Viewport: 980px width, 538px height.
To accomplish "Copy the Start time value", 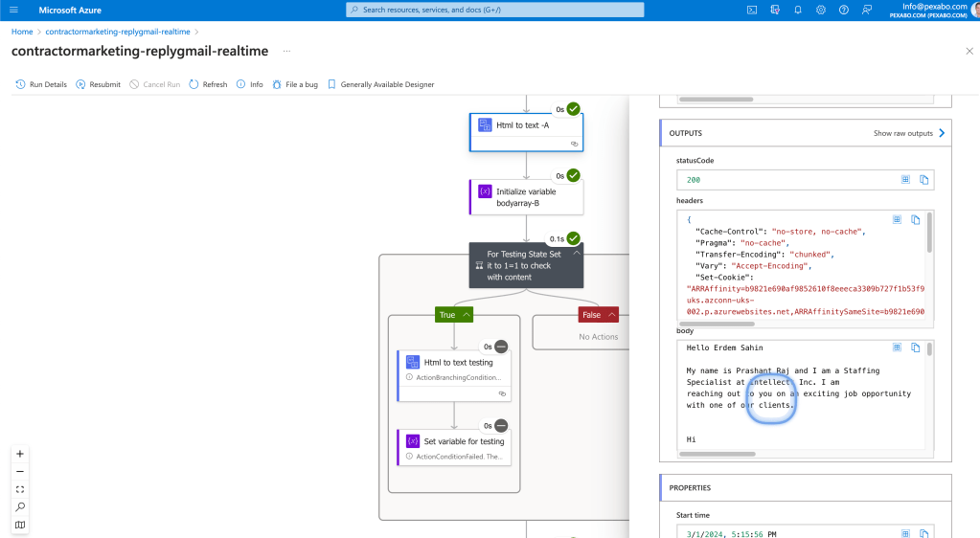I will [x=923, y=533].
